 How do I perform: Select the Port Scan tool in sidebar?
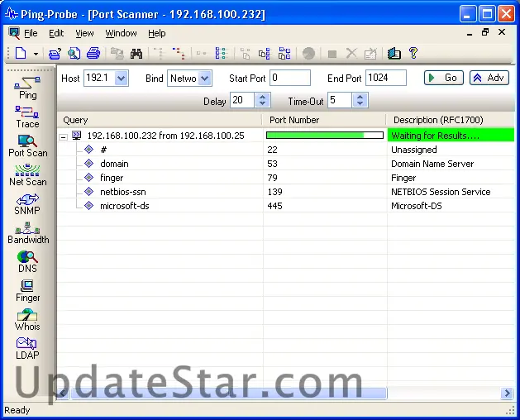pyautogui.click(x=28, y=146)
